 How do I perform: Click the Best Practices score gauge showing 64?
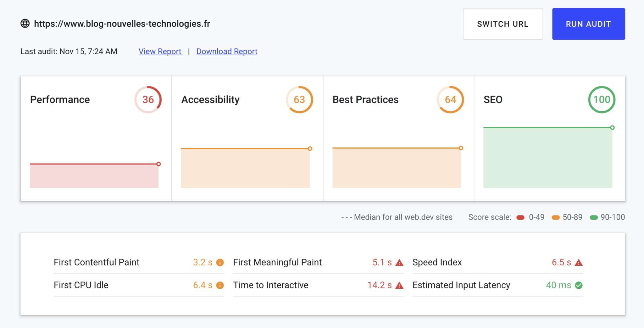coord(450,100)
